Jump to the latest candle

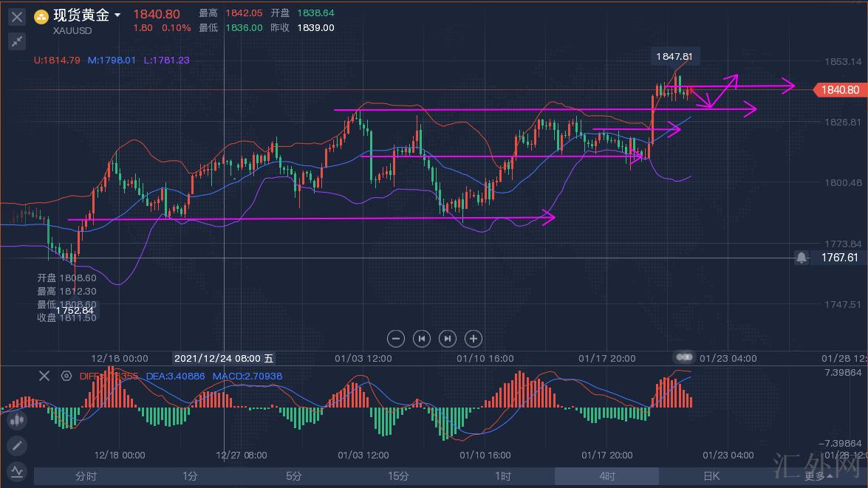[x=448, y=339]
